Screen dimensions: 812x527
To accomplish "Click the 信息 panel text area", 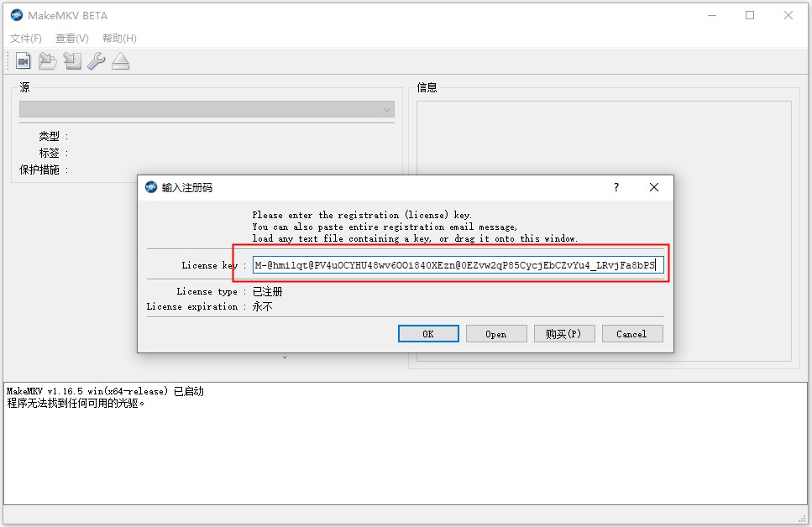I will tap(604, 231).
